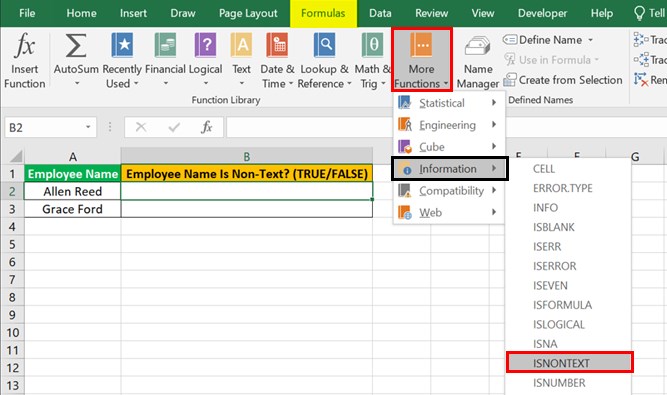
Task: Switch to the Draw tab
Action: pyautogui.click(x=183, y=13)
